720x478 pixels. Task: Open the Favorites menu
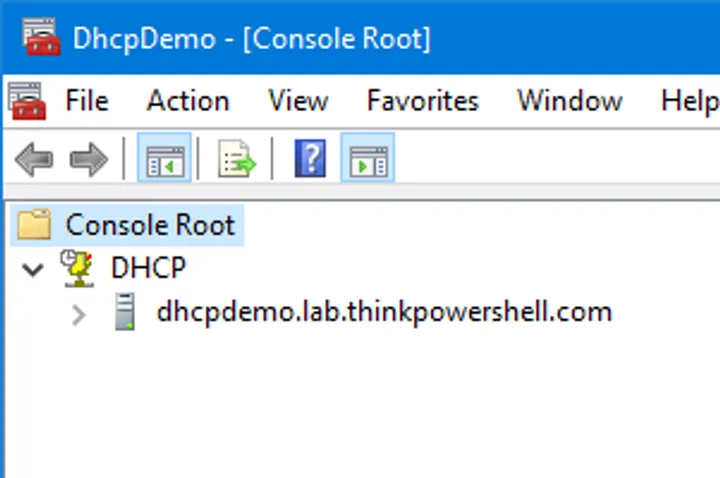tap(422, 101)
